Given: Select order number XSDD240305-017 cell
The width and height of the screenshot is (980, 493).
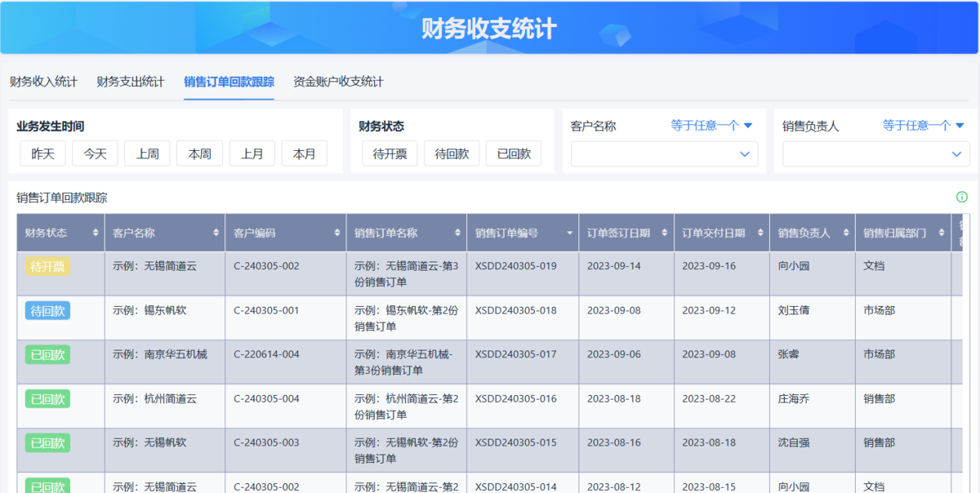Looking at the screenshot, I should click(x=515, y=354).
